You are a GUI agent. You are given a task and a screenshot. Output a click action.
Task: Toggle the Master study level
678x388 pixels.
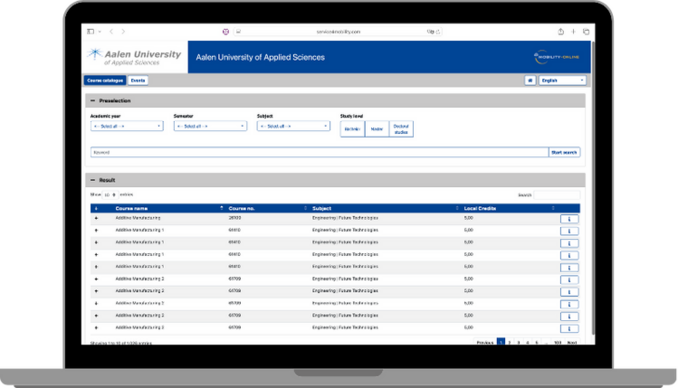click(377, 129)
